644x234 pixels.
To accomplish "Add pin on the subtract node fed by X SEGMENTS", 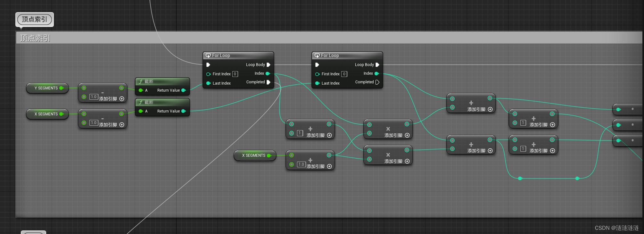I will pos(122,125).
